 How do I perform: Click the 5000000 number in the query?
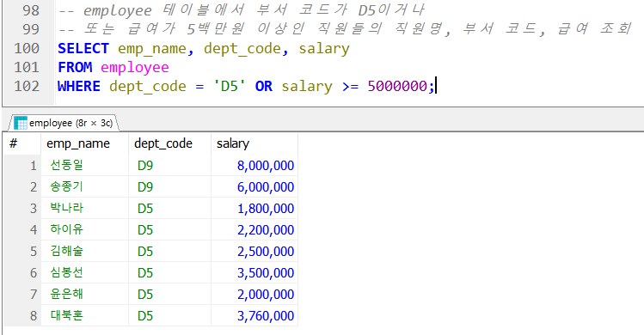pyautogui.click(x=397, y=86)
